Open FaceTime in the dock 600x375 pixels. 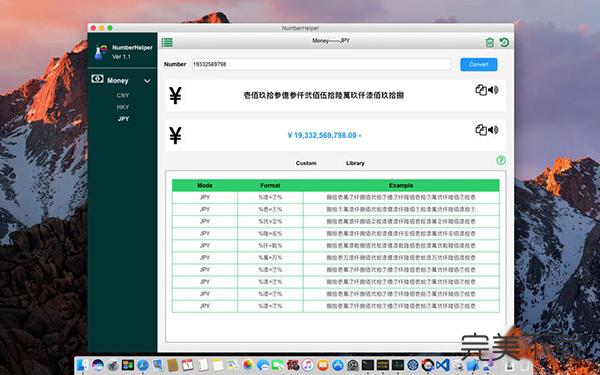coord(278,365)
